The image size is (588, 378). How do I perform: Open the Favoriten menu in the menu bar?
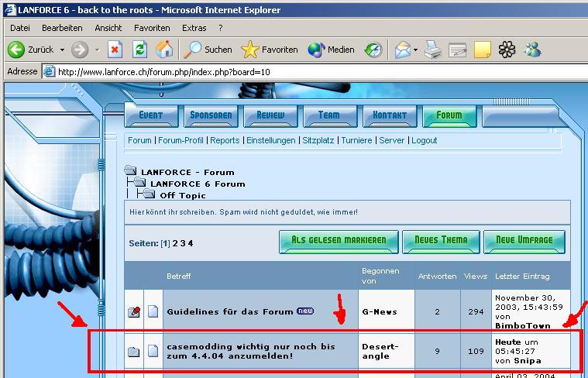[152, 28]
